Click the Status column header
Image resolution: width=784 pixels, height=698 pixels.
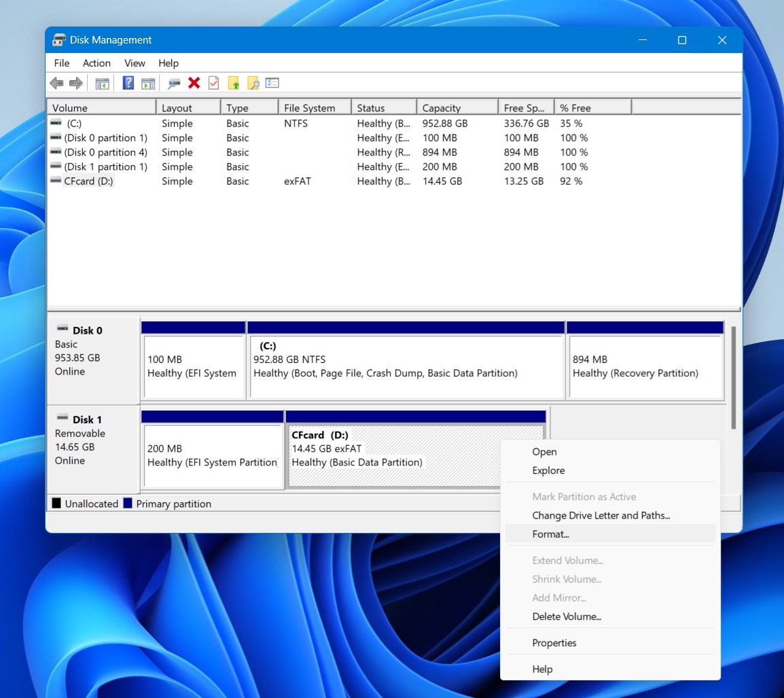(x=384, y=107)
